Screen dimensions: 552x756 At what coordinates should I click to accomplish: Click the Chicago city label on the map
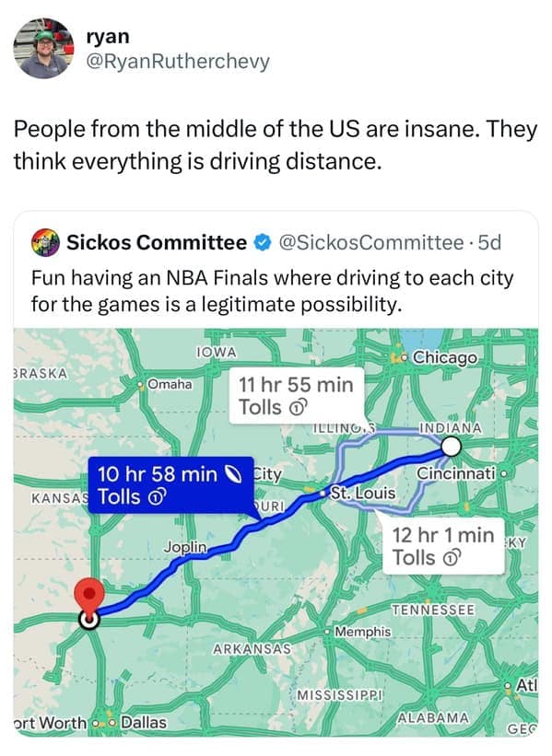tap(444, 358)
